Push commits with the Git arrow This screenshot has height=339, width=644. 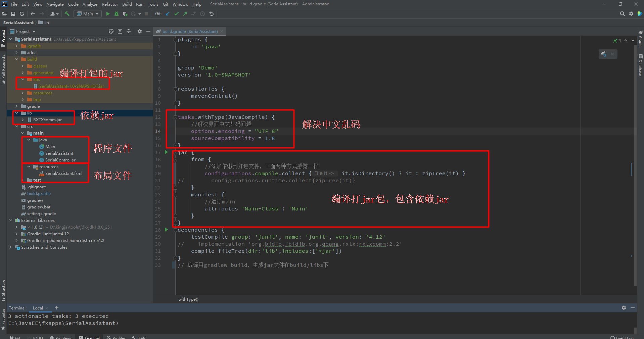click(x=185, y=14)
